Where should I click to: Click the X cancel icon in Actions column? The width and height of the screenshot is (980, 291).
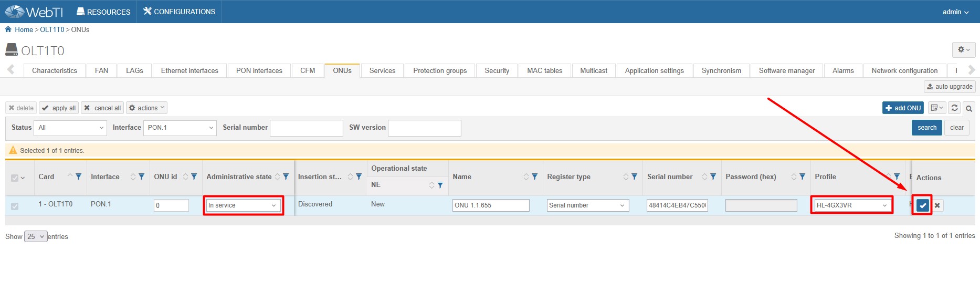[x=937, y=205]
